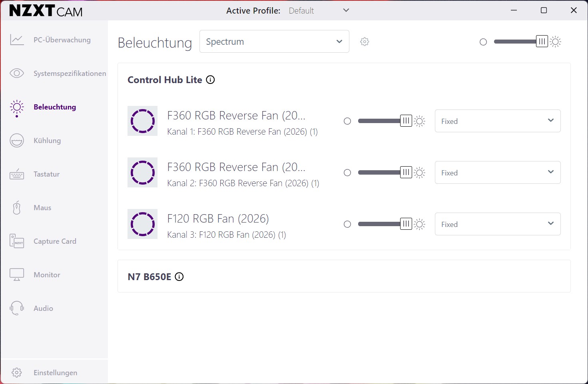Open Kanal 1 Fixed lighting mode dropdown
This screenshot has height=384, width=588.
(x=498, y=121)
